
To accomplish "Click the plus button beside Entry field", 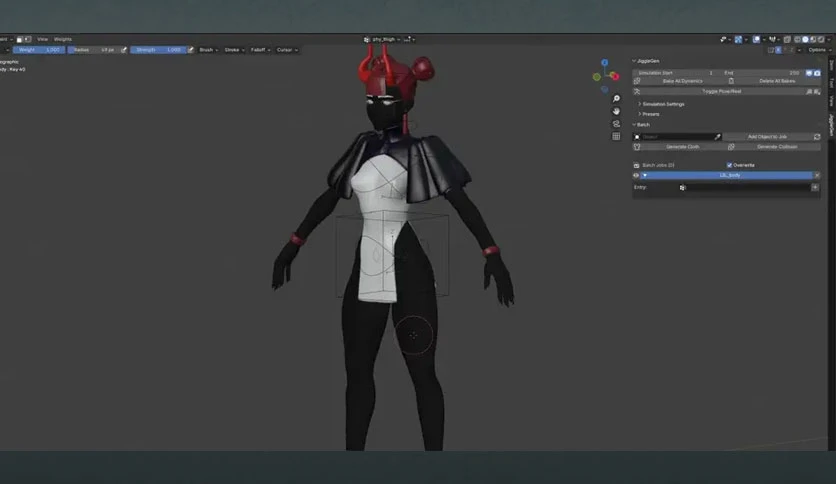I will (x=815, y=188).
